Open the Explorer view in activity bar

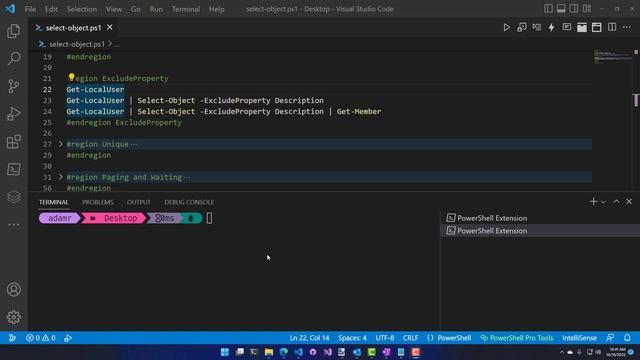tap(13, 31)
